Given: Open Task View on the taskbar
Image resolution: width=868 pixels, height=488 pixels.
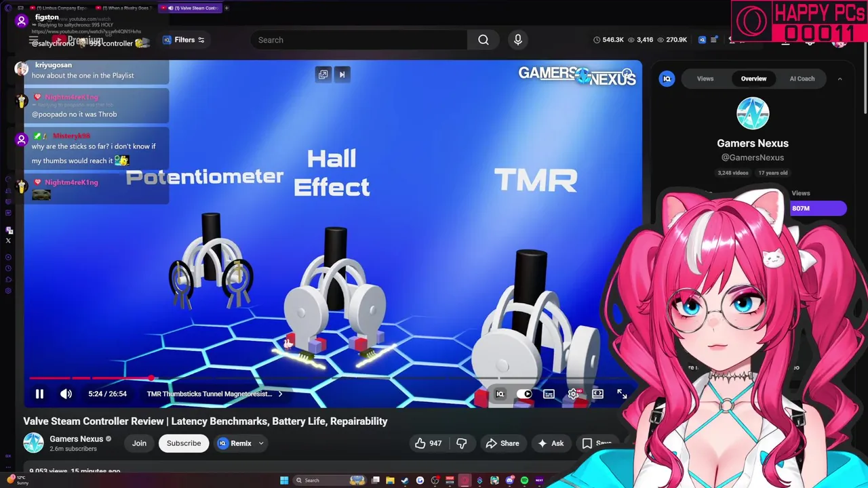Looking at the screenshot, I should [x=375, y=481].
